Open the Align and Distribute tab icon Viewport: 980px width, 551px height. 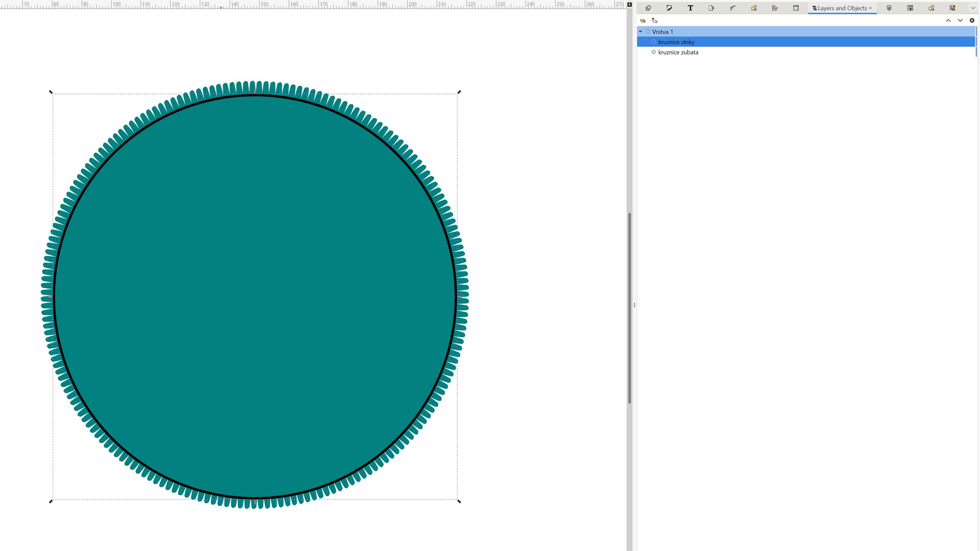click(x=775, y=8)
